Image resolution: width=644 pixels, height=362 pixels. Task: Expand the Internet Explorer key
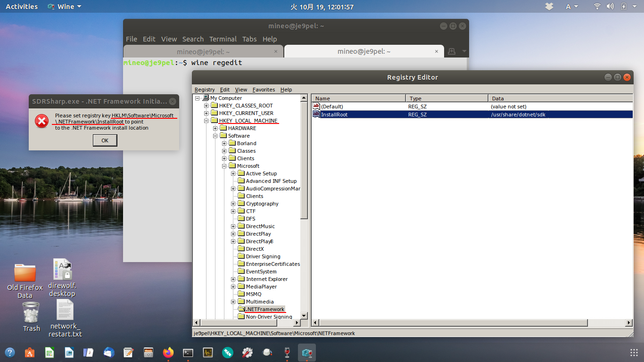(x=233, y=279)
